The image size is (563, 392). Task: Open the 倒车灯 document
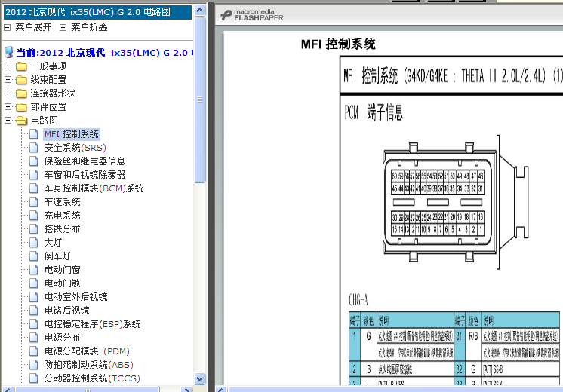pos(57,256)
